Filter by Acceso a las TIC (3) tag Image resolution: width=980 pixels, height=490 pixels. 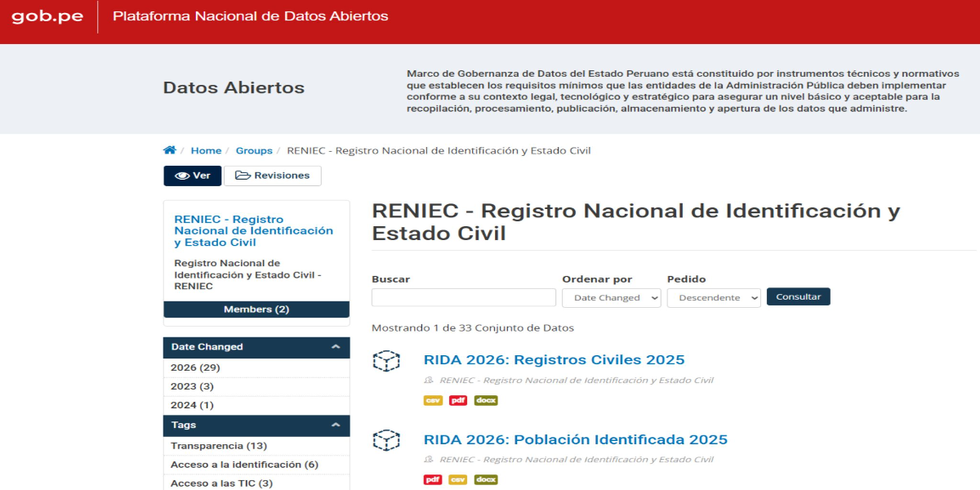tap(221, 483)
